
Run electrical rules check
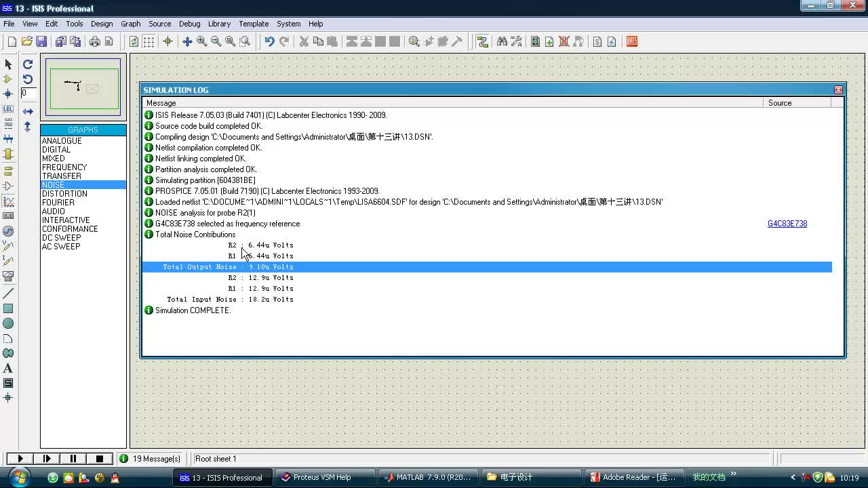(612, 41)
